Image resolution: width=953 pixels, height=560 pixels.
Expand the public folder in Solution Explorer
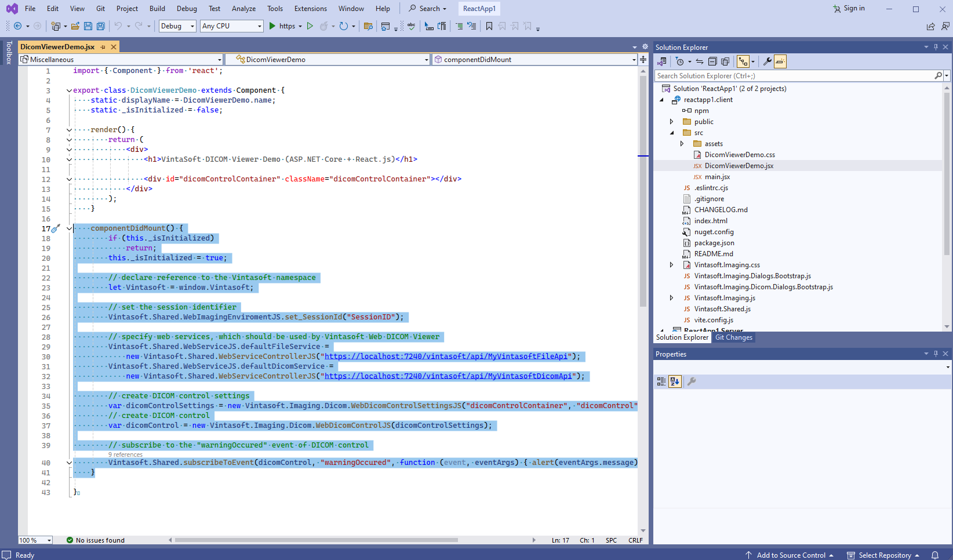[x=672, y=122]
